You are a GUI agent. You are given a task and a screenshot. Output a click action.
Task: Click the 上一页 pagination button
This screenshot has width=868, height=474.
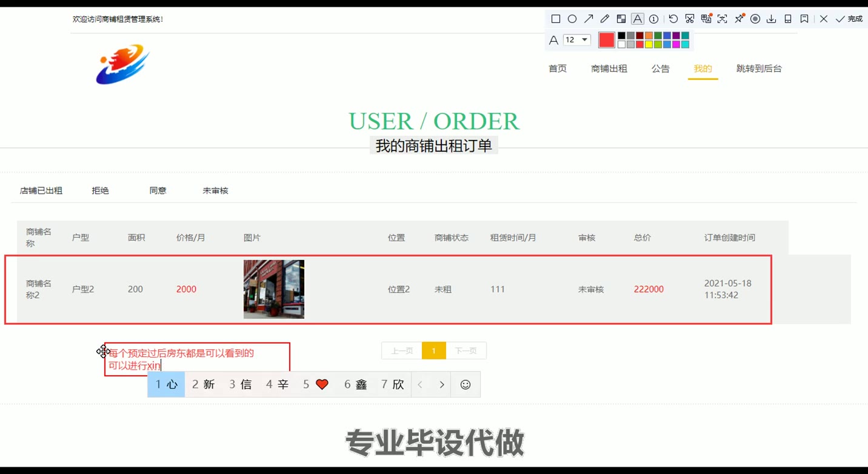click(402, 350)
